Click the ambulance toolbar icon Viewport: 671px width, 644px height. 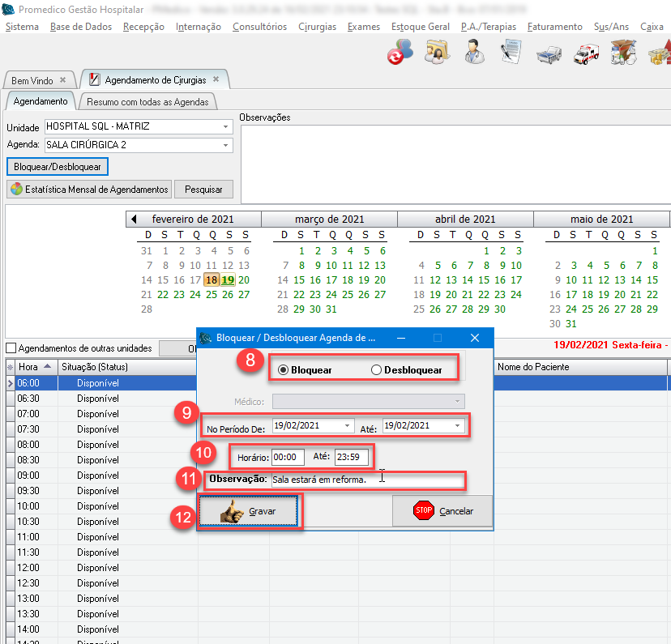[586, 54]
